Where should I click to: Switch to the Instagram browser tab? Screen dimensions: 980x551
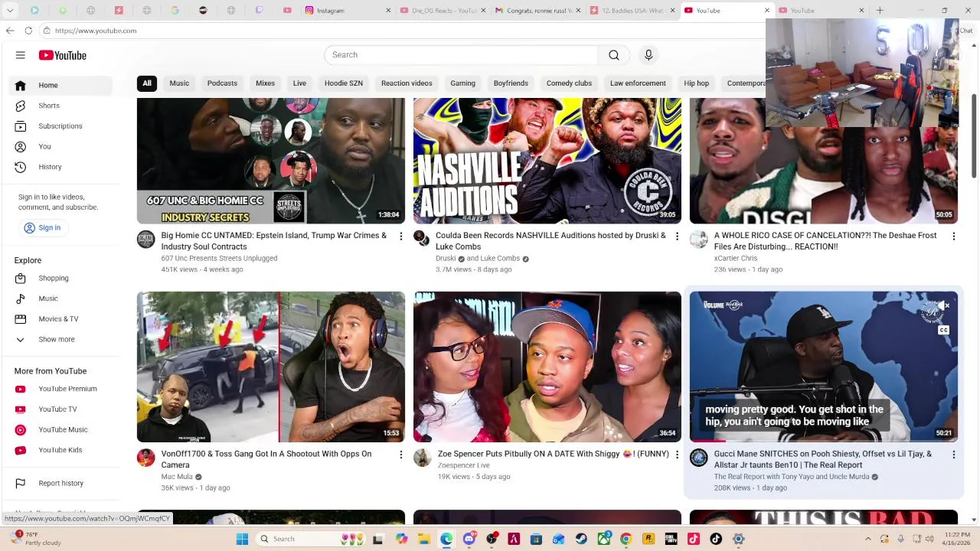pos(346,10)
